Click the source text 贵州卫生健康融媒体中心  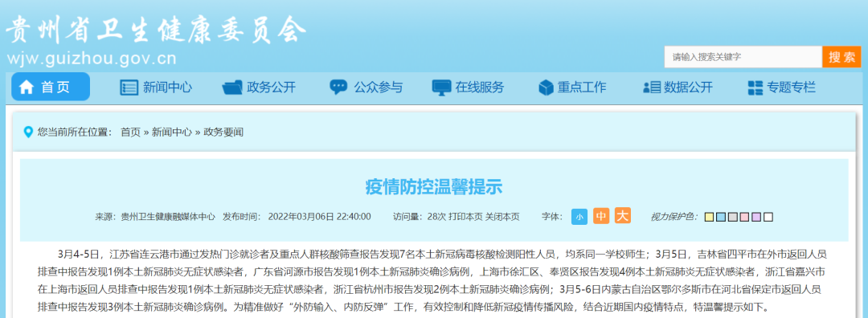coord(168,217)
